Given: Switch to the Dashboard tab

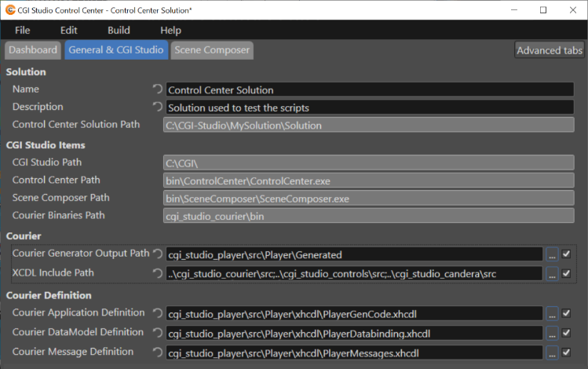Looking at the screenshot, I should 33,50.
